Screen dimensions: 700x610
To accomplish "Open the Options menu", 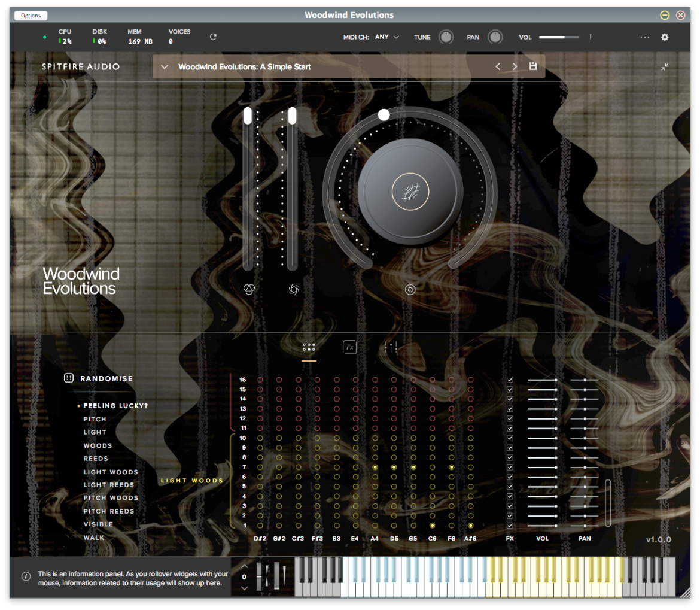I will point(31,15).
